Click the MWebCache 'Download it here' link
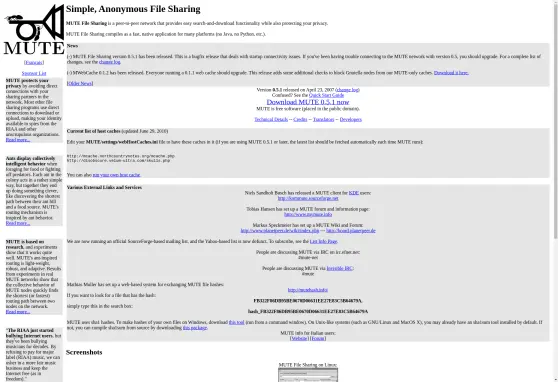558x382 pixels. (x=451, y=73)
